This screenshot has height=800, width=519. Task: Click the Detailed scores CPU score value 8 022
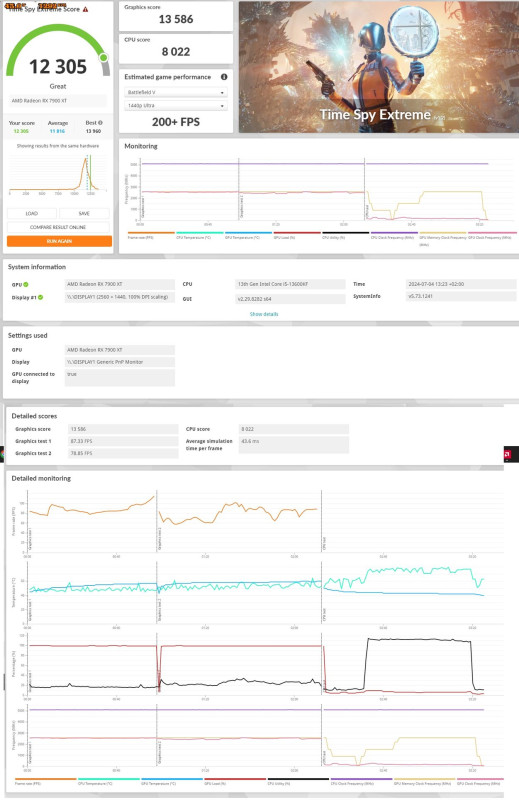(x=294, y=429)
